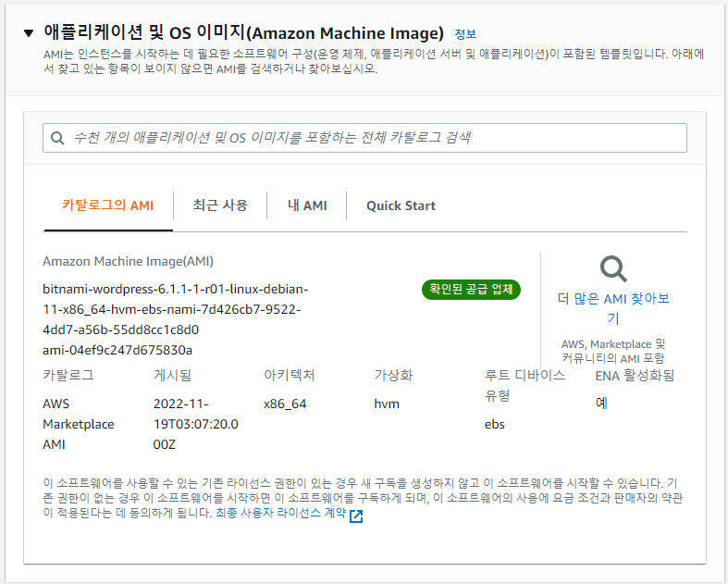Click the ENA 활성화됨 label
Screen dimensions: 728x584
635,375
